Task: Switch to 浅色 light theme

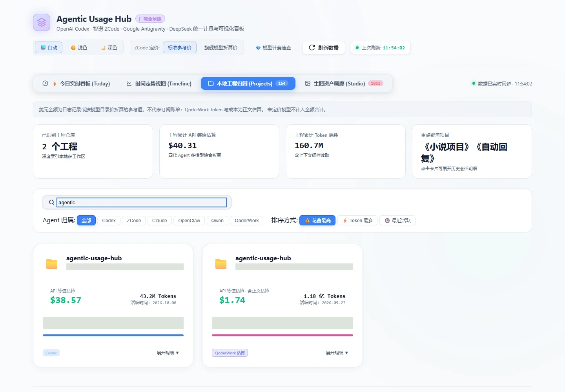Action: [x=79, y=48]
